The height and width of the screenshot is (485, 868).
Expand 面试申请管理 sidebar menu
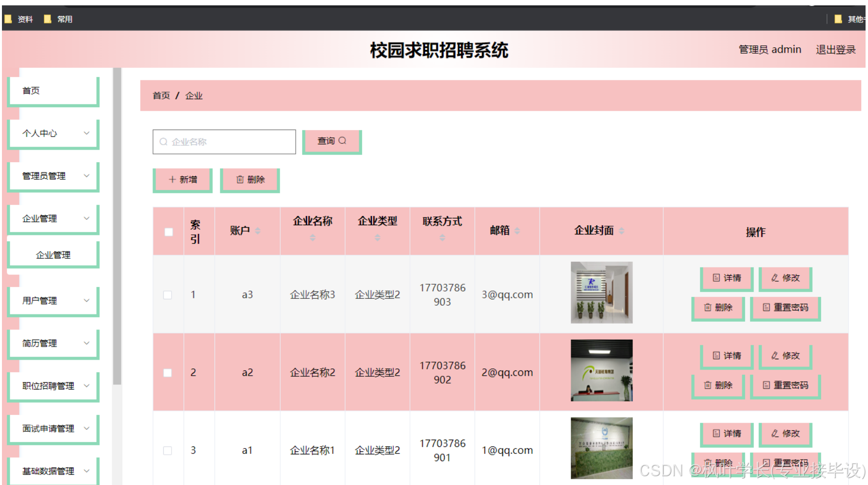tap(53, 429)
